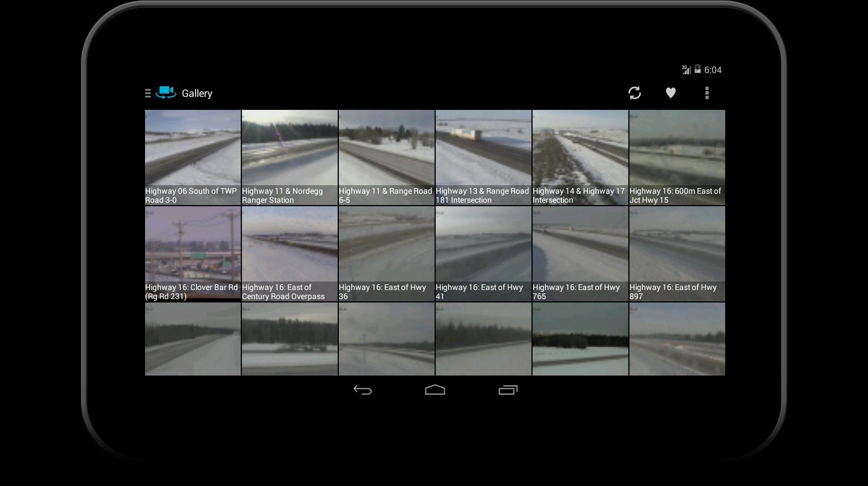Viewport: 868px width, 486px height.
Task: Tap the camera app logo icon
Action: [166, 93]
